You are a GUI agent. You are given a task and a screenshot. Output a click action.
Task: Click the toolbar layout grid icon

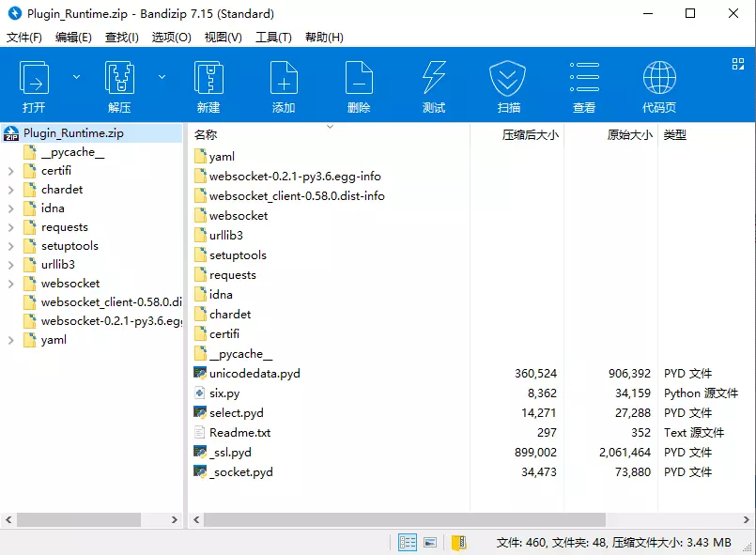[x=737, y=64]
